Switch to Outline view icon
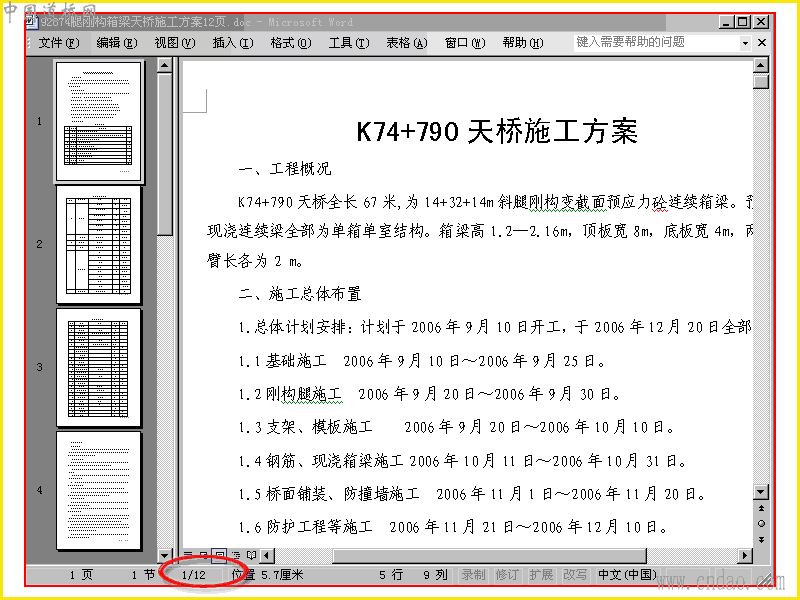Viewport: 800px width, 600px height. 236,555
